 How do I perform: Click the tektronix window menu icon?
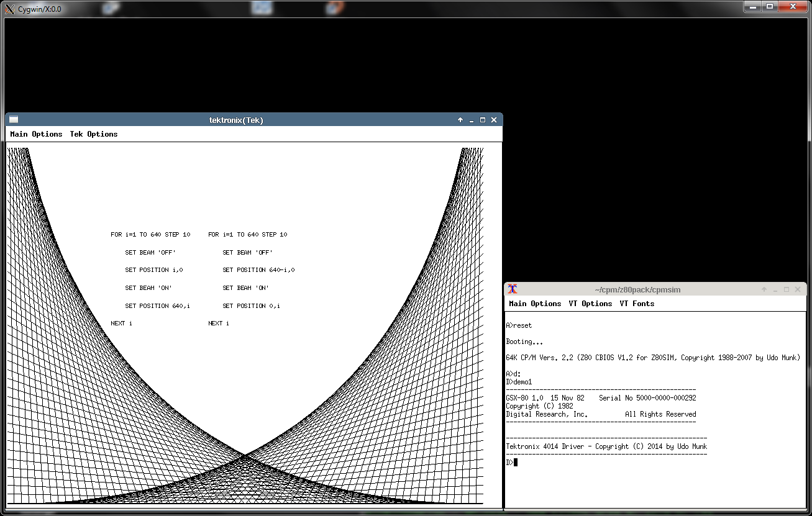pos(14,120)
